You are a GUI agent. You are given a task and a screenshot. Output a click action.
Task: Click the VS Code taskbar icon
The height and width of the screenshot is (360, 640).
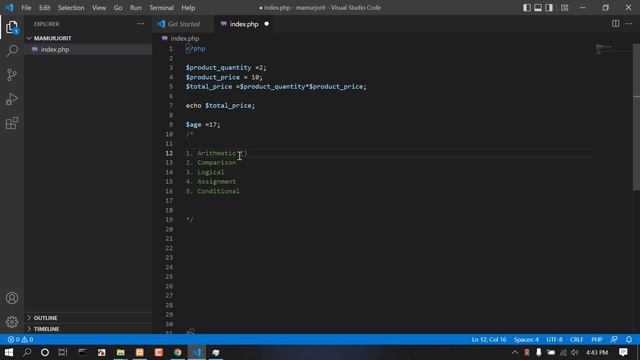point(197,352)
